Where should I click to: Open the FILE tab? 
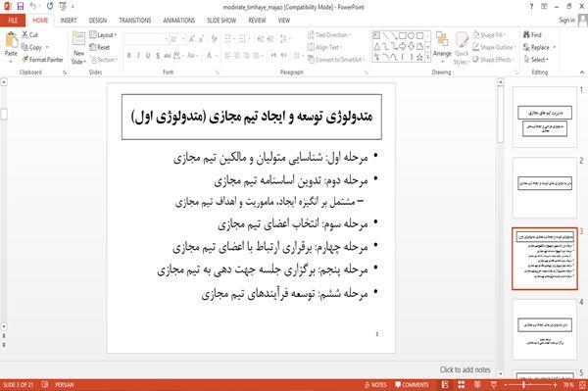(x=13, y=21)
